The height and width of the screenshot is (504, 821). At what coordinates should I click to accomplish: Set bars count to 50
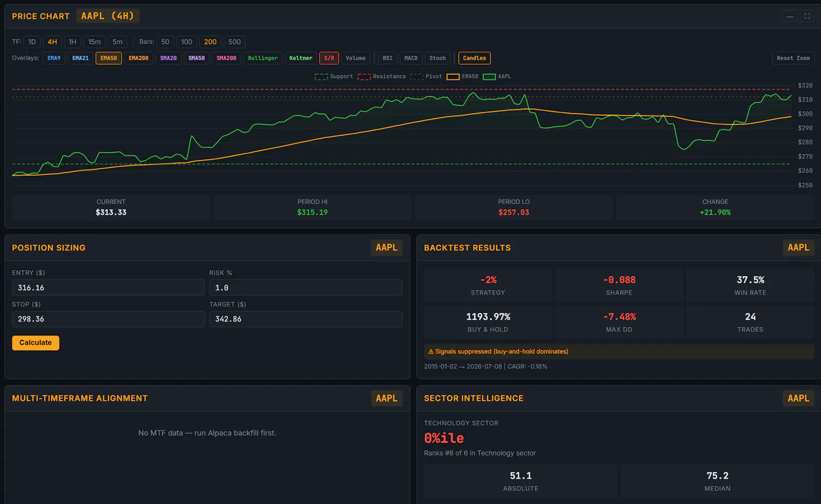tap(165, 42)
